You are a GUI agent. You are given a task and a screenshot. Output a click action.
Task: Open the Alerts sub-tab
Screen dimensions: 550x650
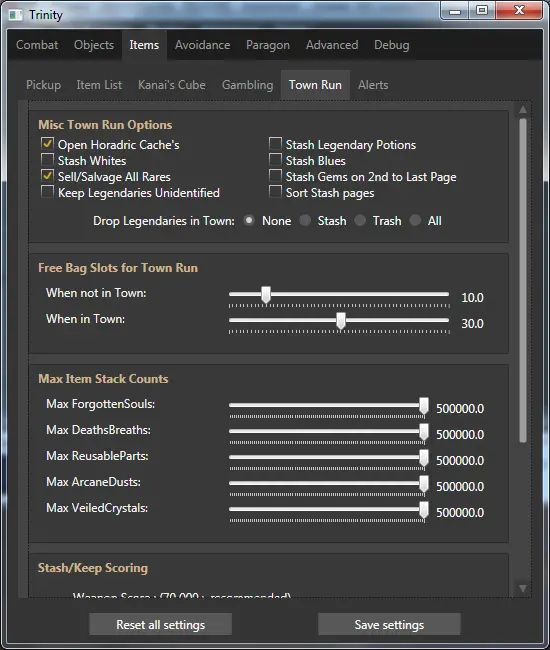pyautogui.click(x=373, y=85)
